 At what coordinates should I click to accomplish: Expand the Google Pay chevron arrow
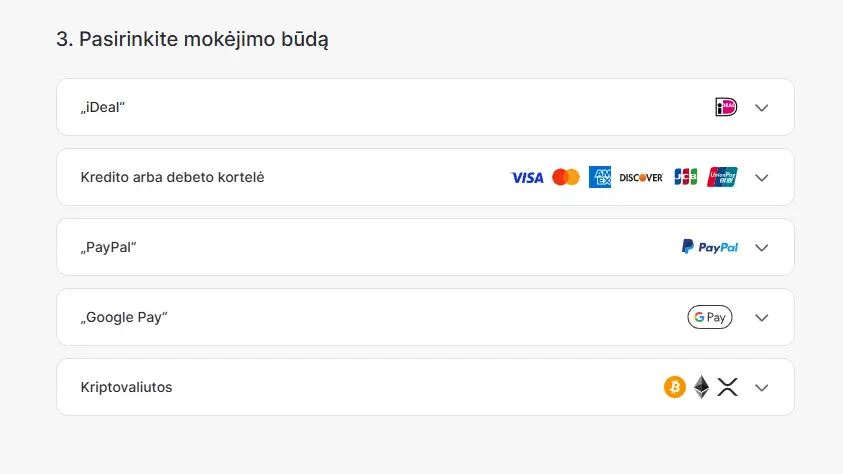coord(762,318)
